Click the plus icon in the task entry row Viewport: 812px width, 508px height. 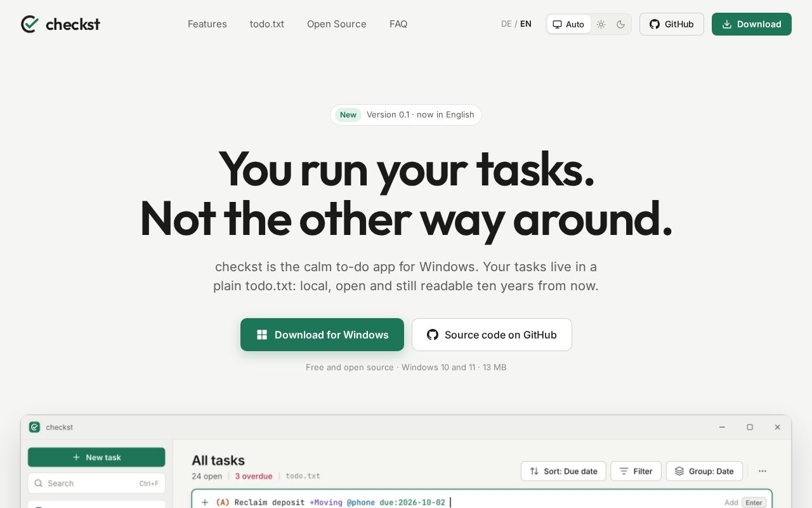(x=205, y=502)
